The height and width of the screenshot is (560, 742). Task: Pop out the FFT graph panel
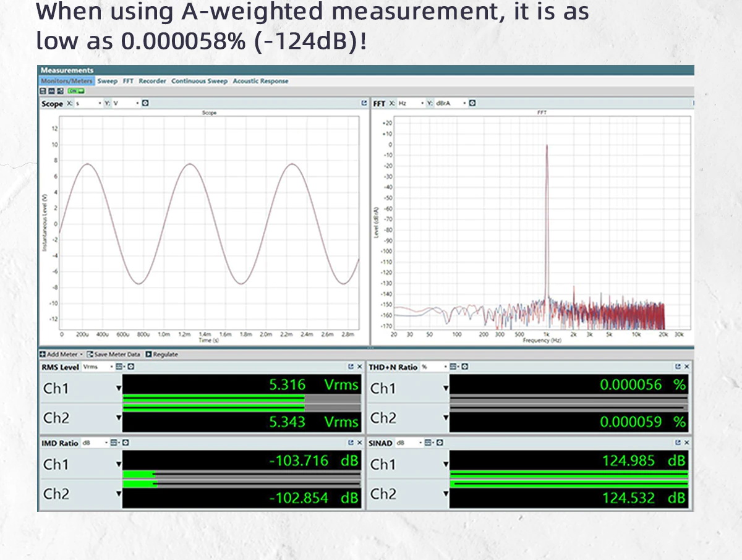693,103
